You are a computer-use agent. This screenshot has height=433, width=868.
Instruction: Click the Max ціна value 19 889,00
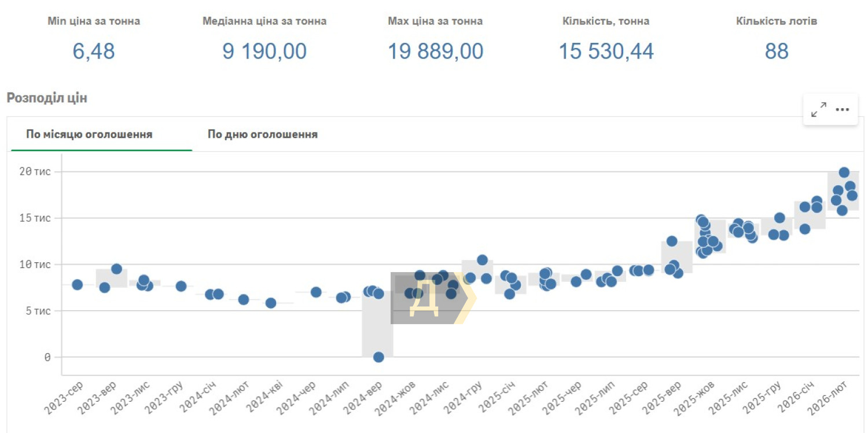click(435, 52)
